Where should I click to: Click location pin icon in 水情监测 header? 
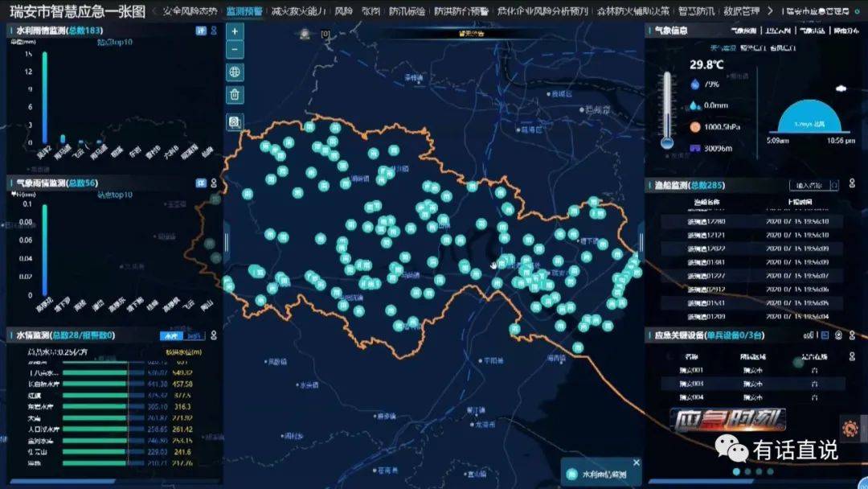point(214,335)
